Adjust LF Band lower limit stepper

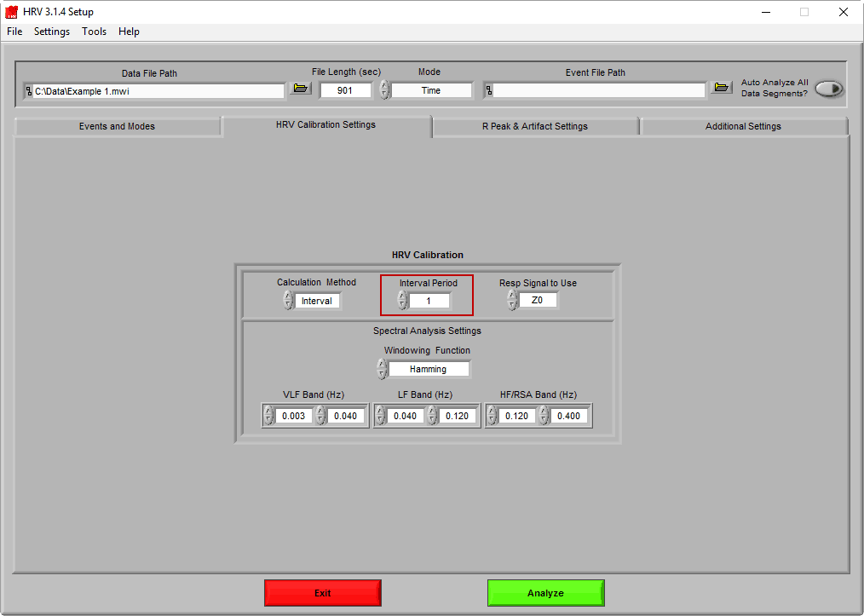click(x=380, y=416)
